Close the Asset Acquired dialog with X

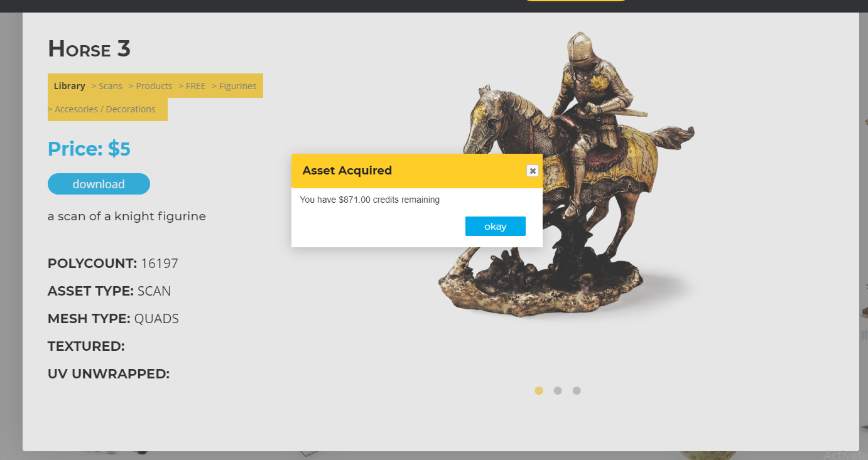click(532, 171)
